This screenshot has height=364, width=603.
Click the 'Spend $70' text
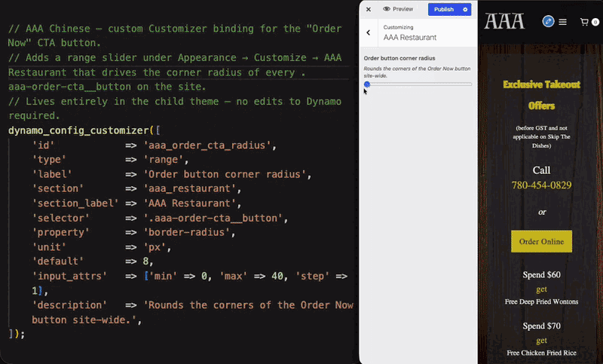(x=541, y=326)
